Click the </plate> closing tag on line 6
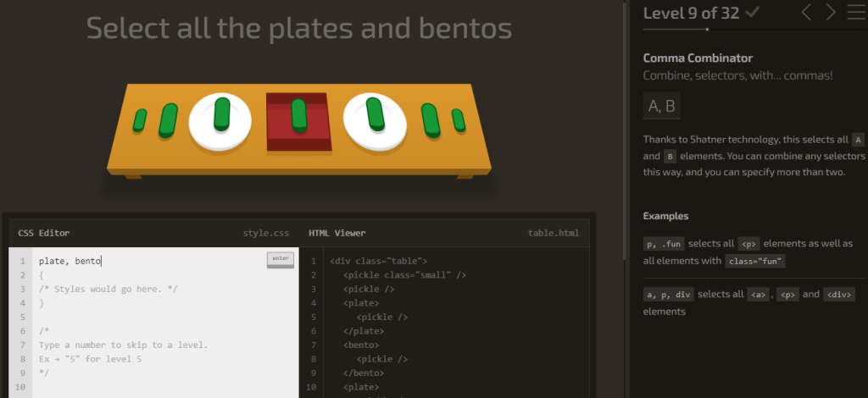Image resolution: width=868 pixels, height=398 pixels. click(363, 331)
